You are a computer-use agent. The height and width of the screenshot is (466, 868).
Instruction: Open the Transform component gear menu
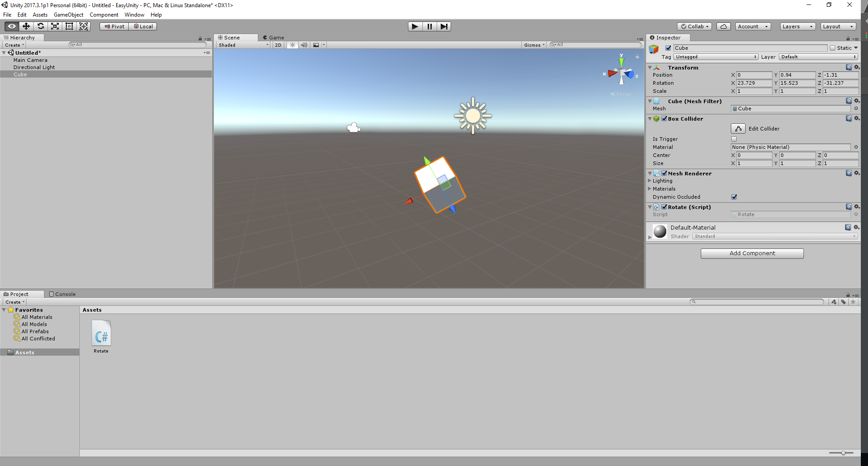coord(857,67)
